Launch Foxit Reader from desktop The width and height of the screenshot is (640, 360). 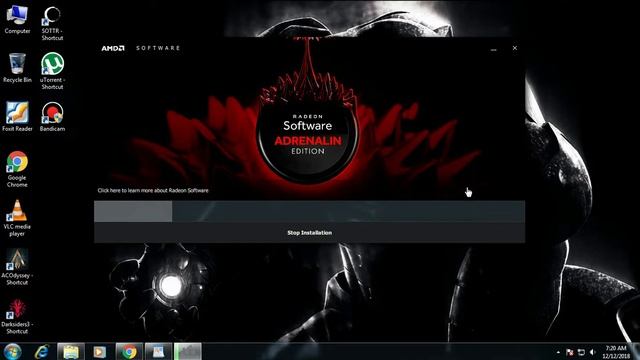pyautogui.click(x=17, y=116)
